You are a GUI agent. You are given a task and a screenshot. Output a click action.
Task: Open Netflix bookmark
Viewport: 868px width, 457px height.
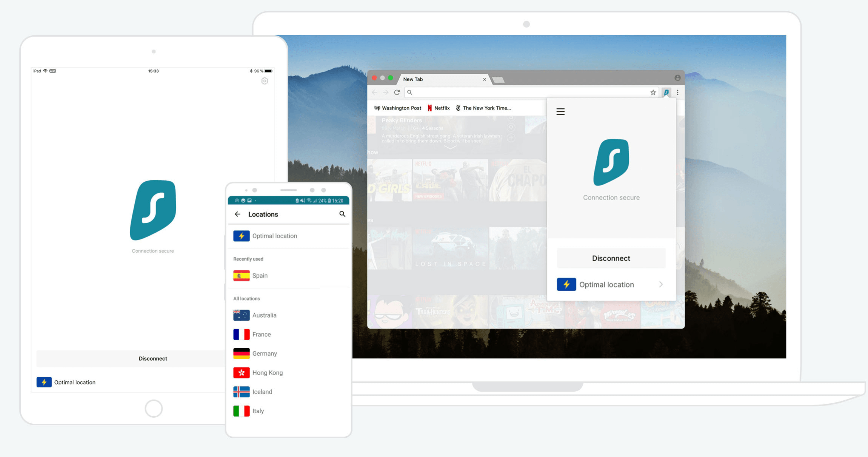point(439,108)
